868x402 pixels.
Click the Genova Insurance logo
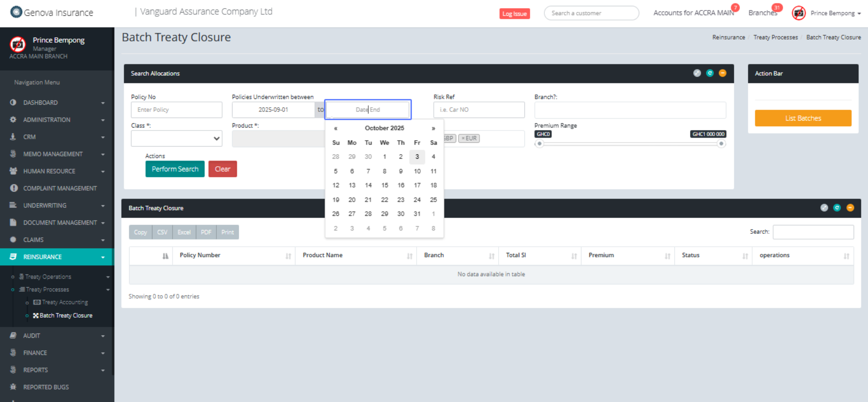click(x=51, y=12)
